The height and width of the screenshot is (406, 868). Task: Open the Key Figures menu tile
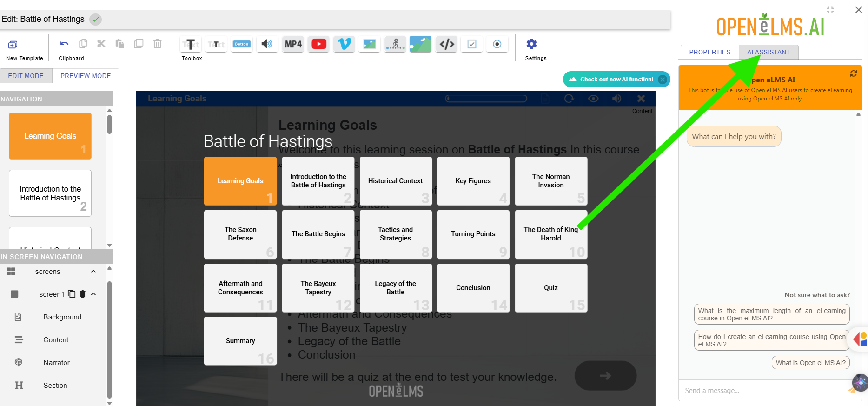(x=473, y=181)
